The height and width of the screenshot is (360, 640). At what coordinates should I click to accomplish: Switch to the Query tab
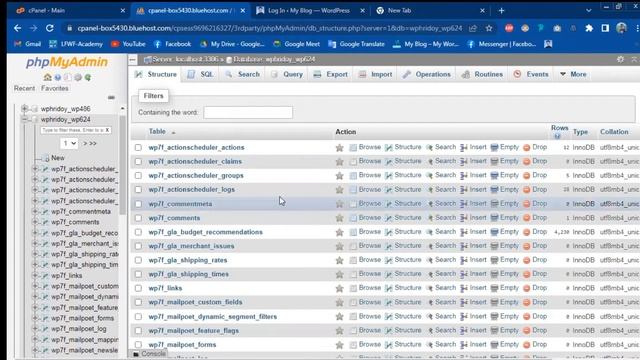[287, 74]
